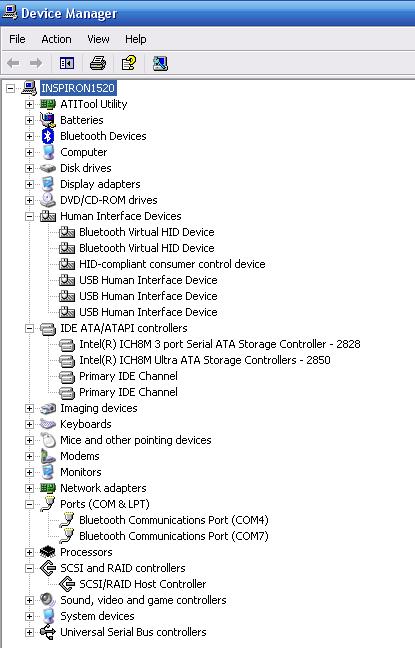Screen dimensions: 415x649
Task: Select Bluetooth Communications Port (COM7)
Action: point(174,536)
